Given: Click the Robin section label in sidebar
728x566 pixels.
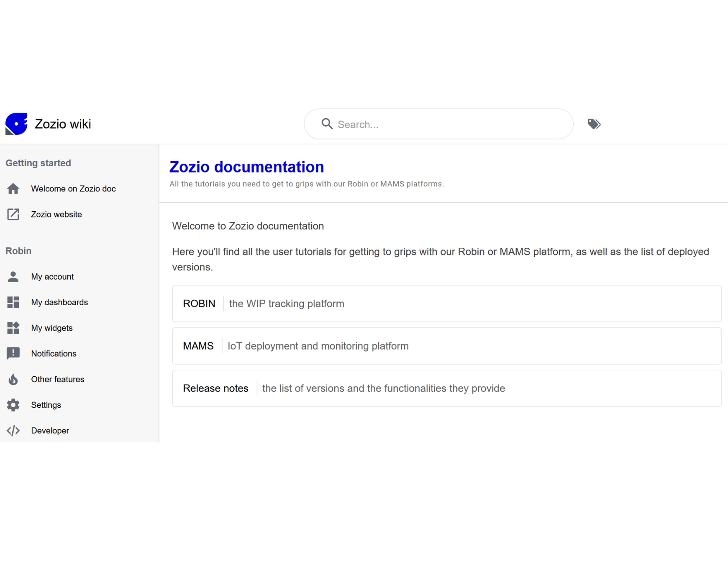Looking at the screenshot, I should 18,251.
